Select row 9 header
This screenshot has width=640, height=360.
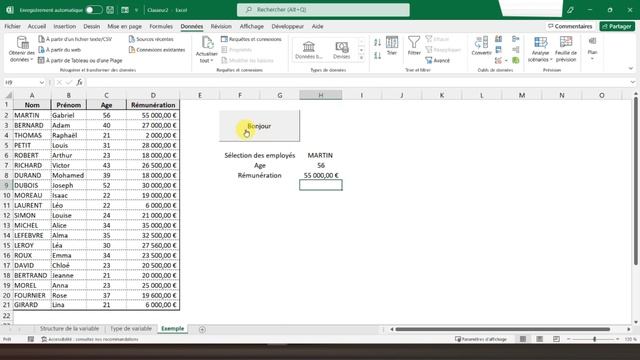click(x=7, y=185)
